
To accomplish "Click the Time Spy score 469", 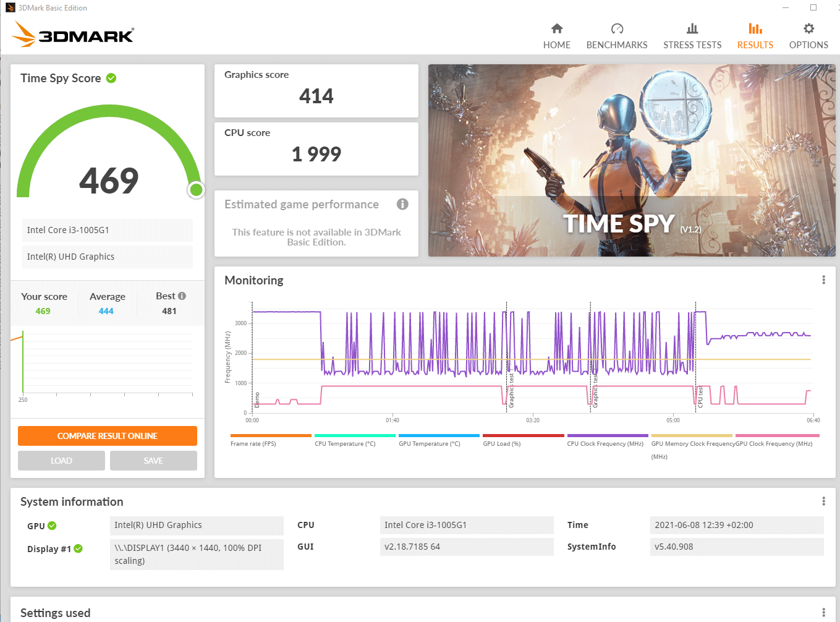I will tap(109, 181).
